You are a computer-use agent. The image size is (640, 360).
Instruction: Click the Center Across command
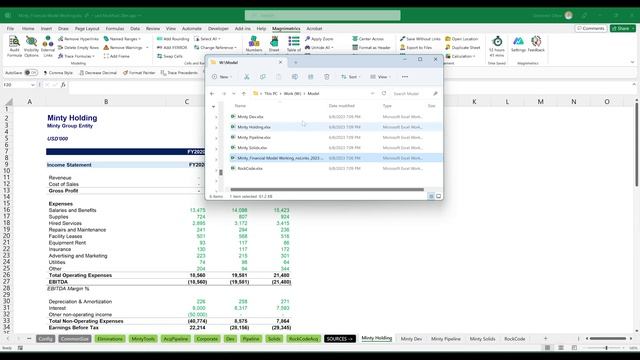click(368, 39)
